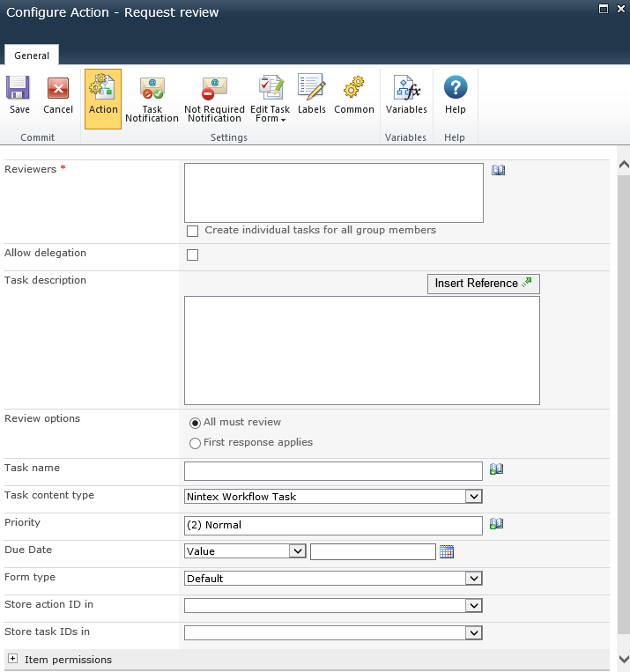This screenshot has height=672, width=630.
Task: Click the scrollbar up arrow
Action: [x=624, y=165]
